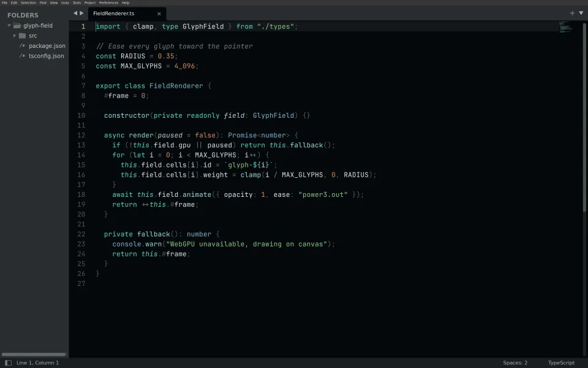Screen dimensions: 588x368
Task: Click console.warn on line 23
Action: coord(137,244)
